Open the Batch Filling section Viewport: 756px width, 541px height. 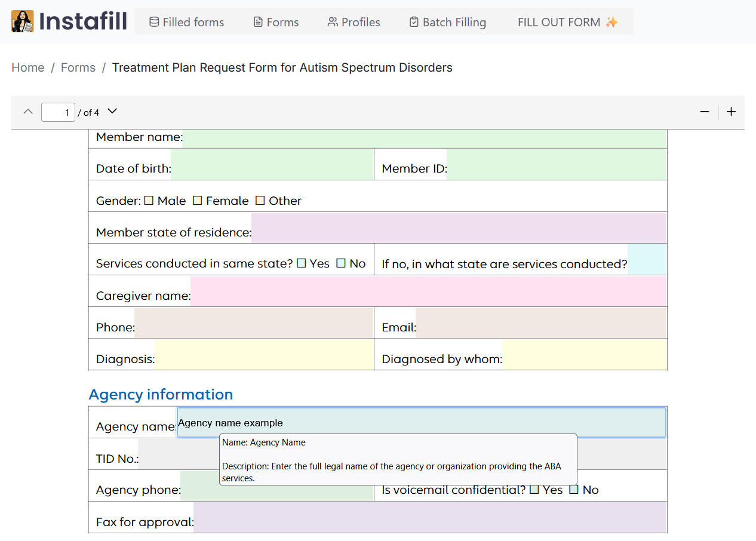[447, 21]
